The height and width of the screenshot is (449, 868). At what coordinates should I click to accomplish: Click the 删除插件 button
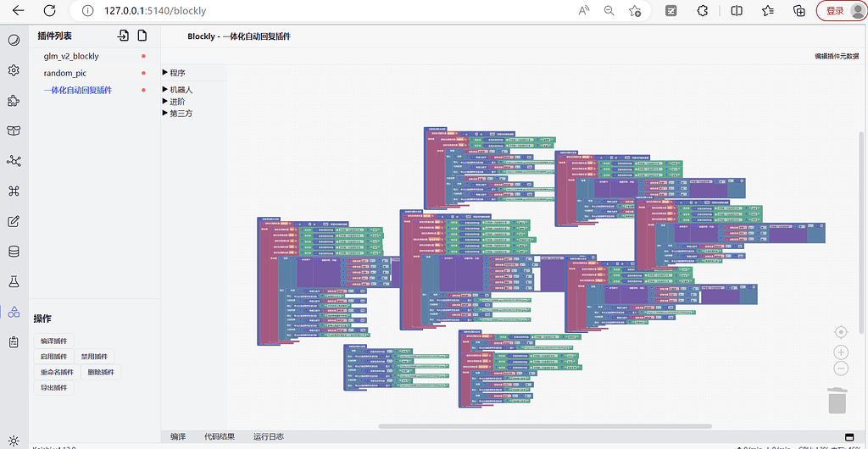point(101,372)
